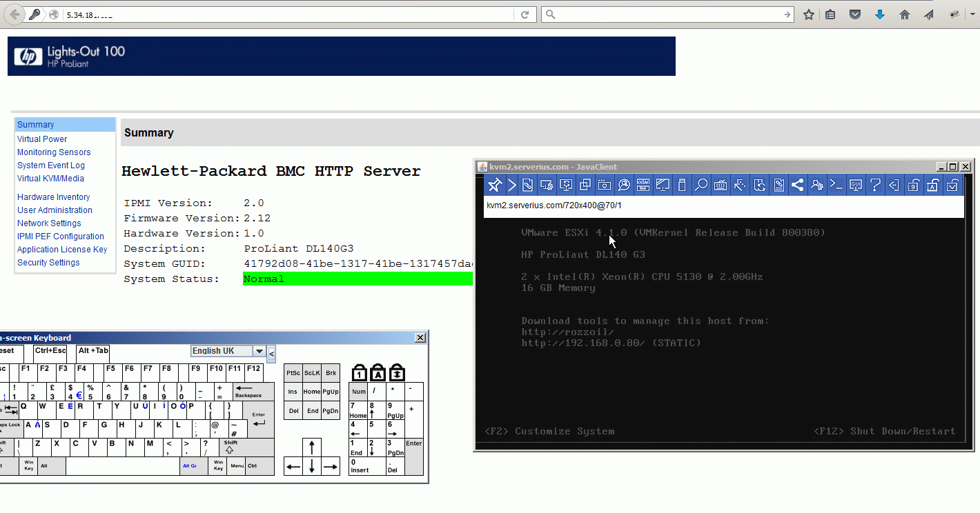Toggle the ScLK key on on-screen keyboard
Viewport: 980px width, 513px height.
point(312,373)
